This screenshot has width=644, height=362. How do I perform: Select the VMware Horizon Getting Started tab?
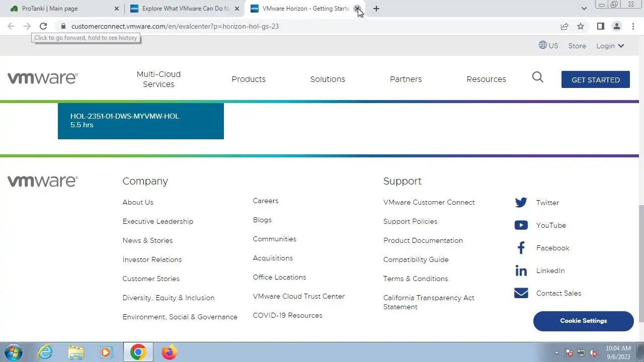coord(305,9)
